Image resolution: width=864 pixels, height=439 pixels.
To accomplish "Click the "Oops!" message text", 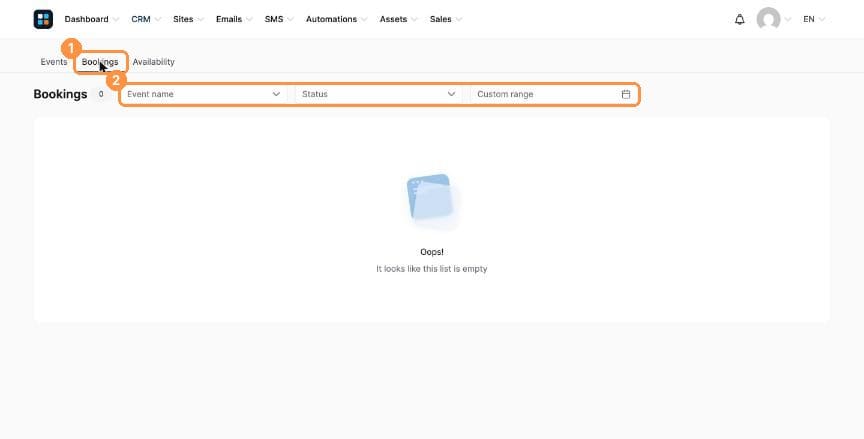I will coord(431,252).
